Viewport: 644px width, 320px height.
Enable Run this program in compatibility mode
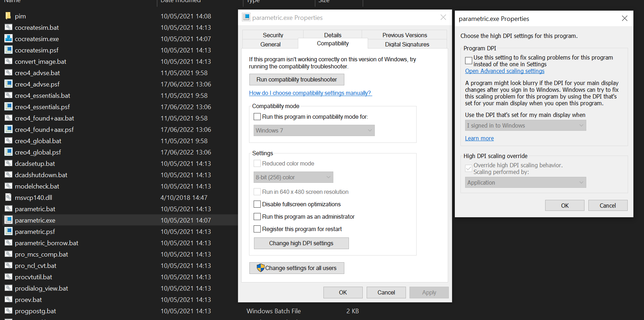257,116
